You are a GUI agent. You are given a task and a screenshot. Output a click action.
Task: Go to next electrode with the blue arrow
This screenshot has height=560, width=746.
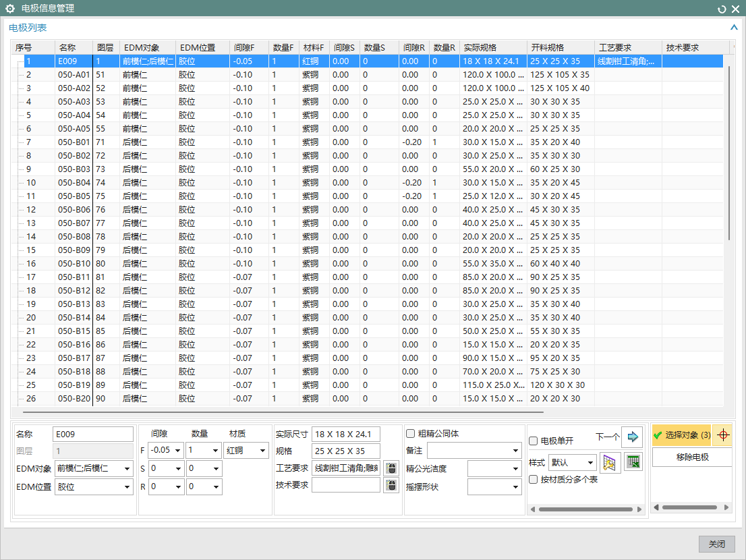pyautogui.click(x=632, y=437)
